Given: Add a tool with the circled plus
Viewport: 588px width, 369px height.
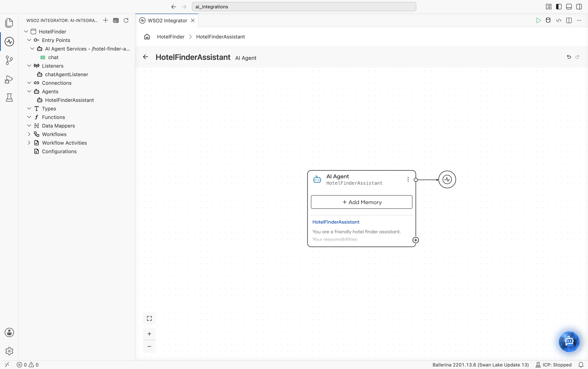Looking at the screenshot, I should (416, 240).
